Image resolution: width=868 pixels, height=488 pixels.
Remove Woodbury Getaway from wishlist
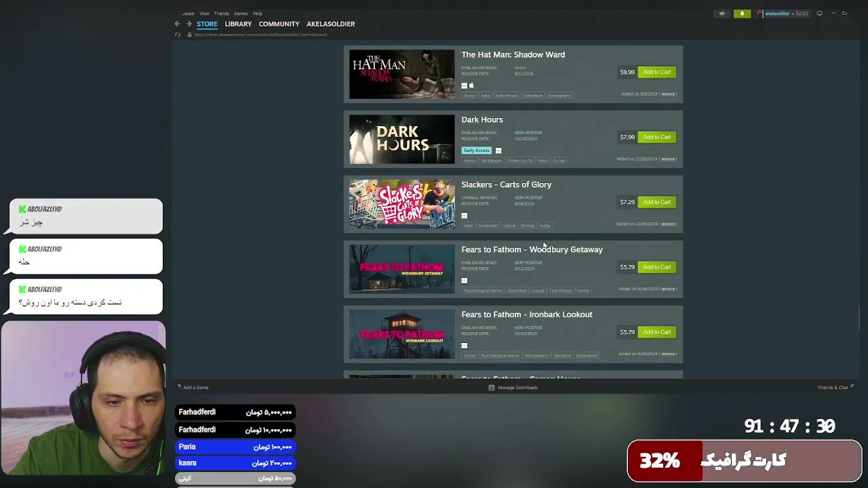tap(668, 289)
